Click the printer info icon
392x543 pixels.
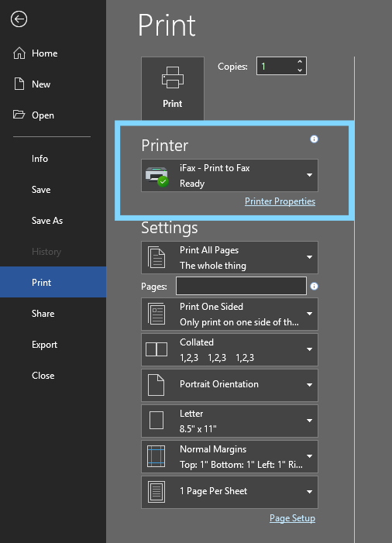click(x=314, y=139)
